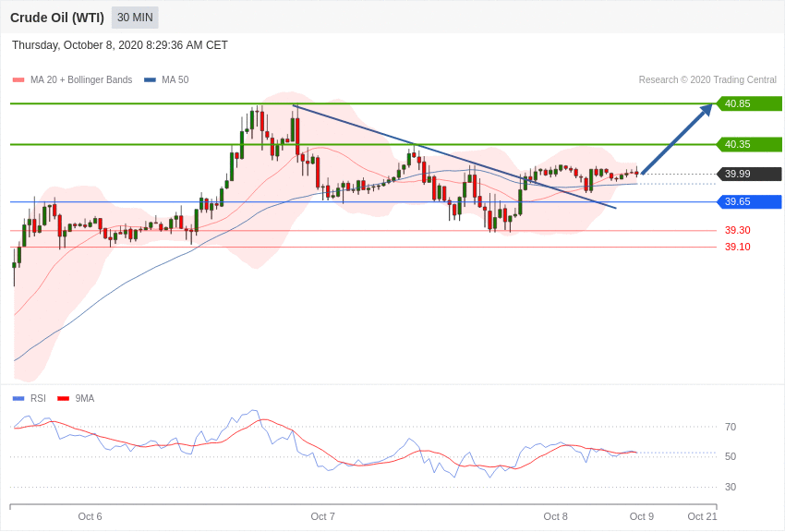Click the Oct 7 date marker

click(323, 516)
